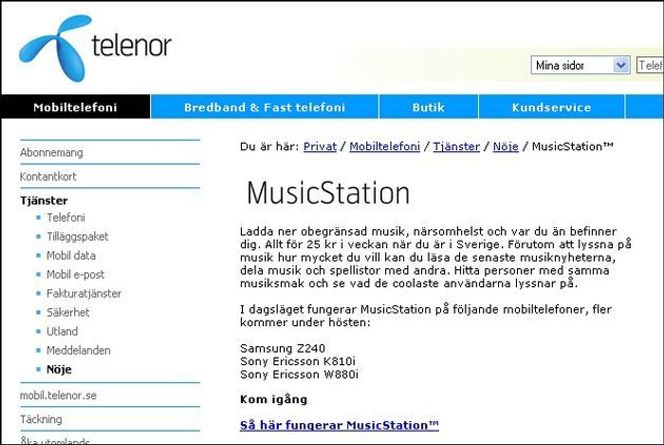
Task: Follow the Tjänster breadcrumb link
Action: click(456, 146)
